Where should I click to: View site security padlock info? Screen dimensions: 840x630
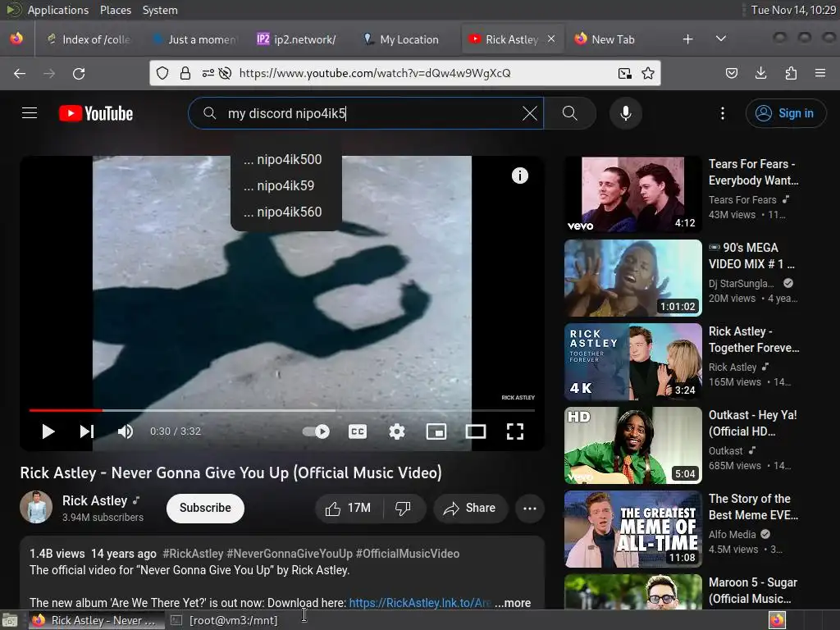point(185,73)
